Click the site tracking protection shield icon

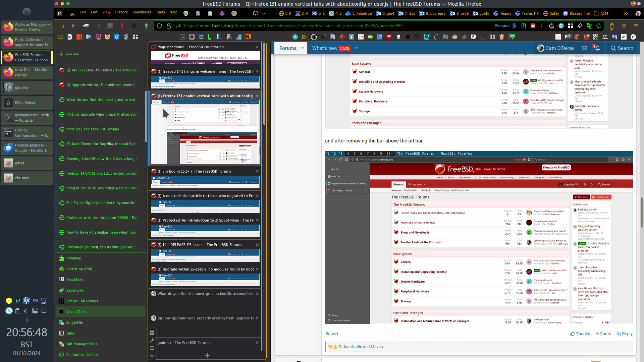click(159, 26)
